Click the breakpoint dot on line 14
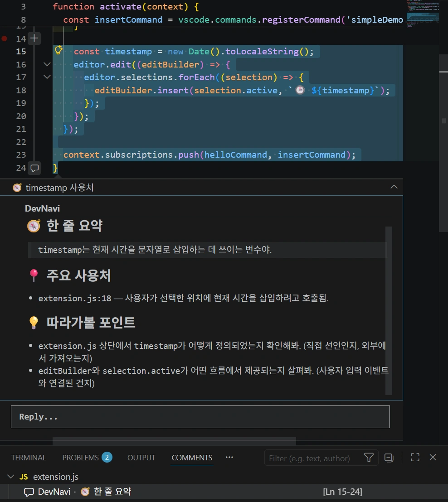448x502 pixels. coord(4,39)
